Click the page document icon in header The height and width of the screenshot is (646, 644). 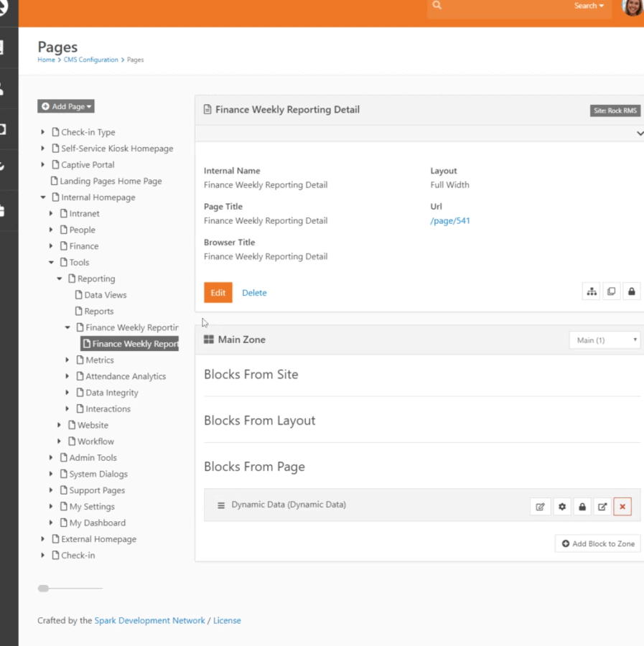click(207, 110)
